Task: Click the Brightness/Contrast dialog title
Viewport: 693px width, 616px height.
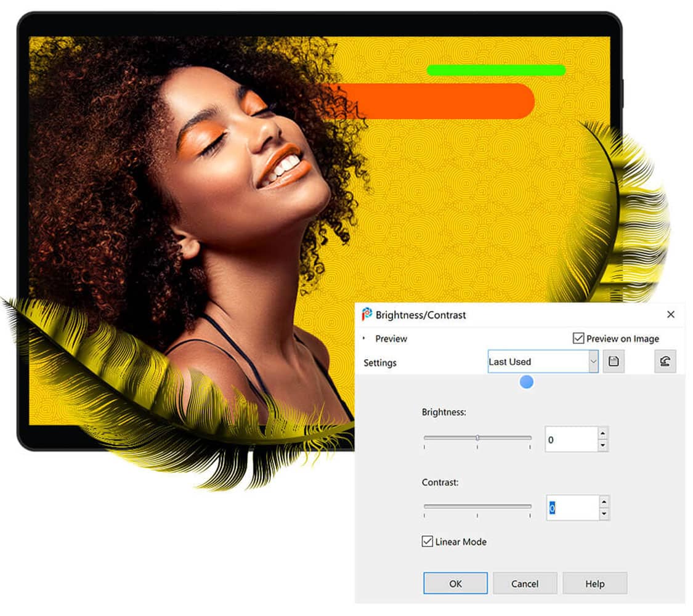Action: pos(420,315)
